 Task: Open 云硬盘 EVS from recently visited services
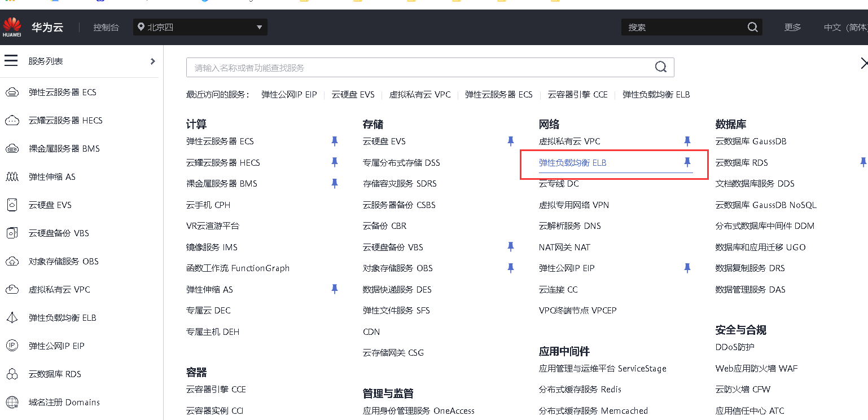[x=353, y=95]
